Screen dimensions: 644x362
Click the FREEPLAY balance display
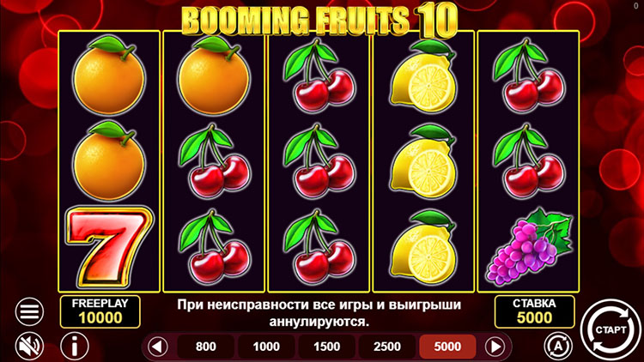pos(100,311)
